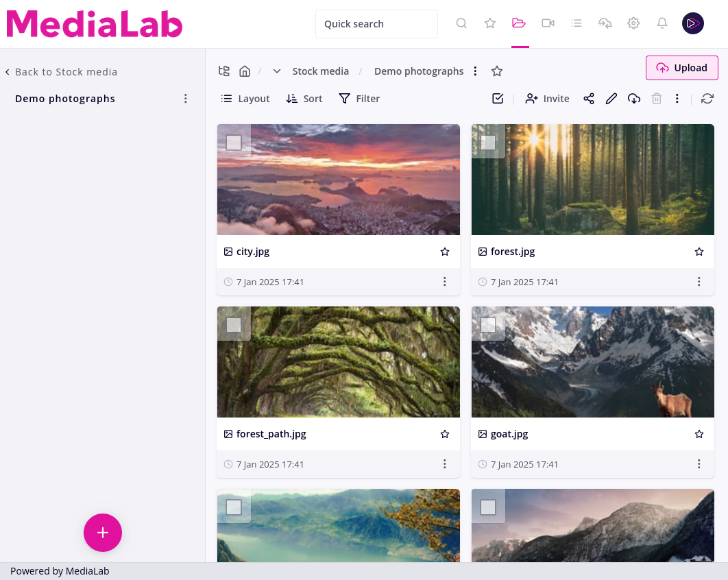This screenshot has height=580, width=728.
Task: Click the Upload button
Action: (681, 68)
